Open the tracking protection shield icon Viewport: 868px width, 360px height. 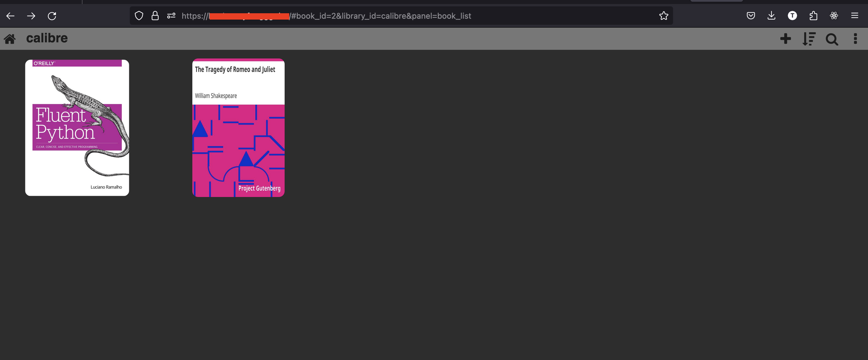139,16
